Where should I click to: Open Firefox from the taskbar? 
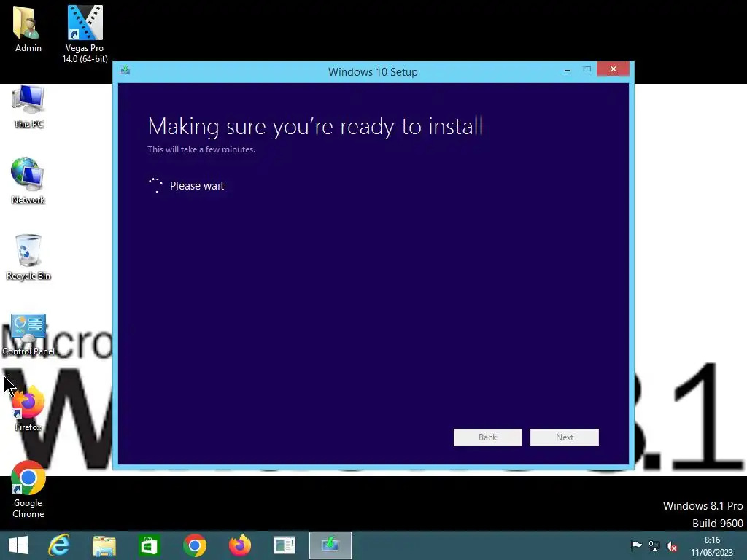[239, 545]
